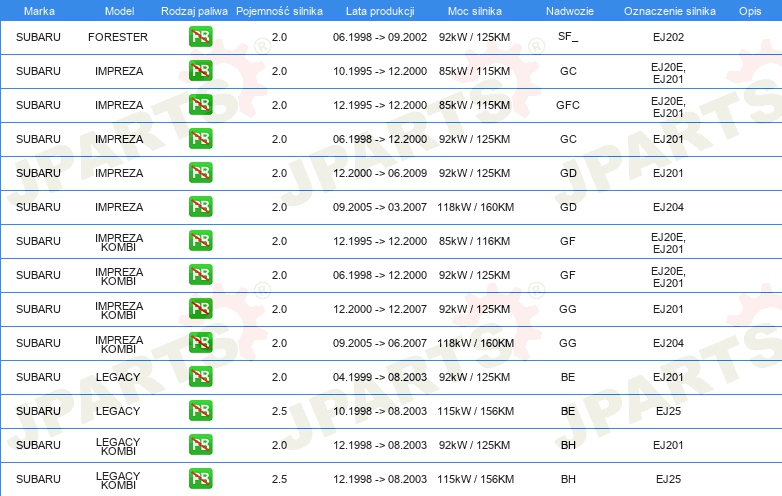Select SUBARU in the FORESTER row
This screenshot has height=496, width=782.
coord(38,37)
